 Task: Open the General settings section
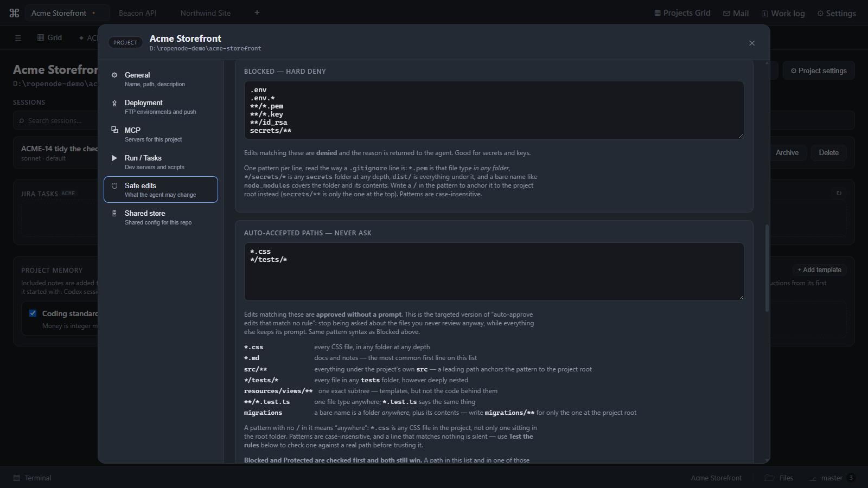161,79
